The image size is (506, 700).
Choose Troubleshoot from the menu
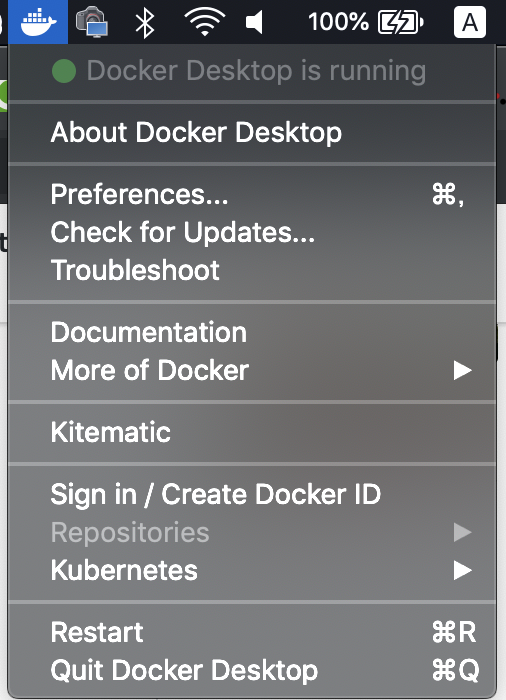coord(252,270)
